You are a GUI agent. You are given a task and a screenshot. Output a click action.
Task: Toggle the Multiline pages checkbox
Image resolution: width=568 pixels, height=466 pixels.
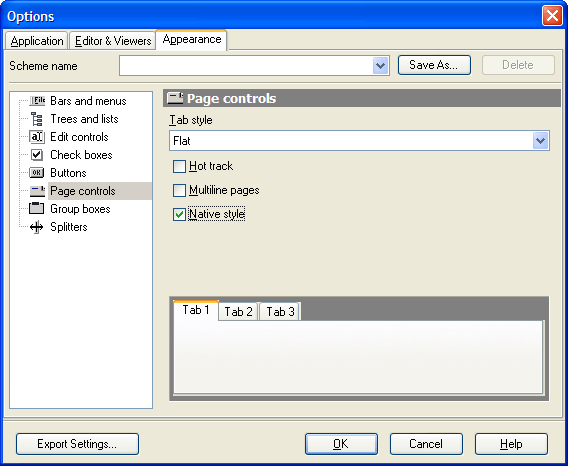[x=179, y=190]
